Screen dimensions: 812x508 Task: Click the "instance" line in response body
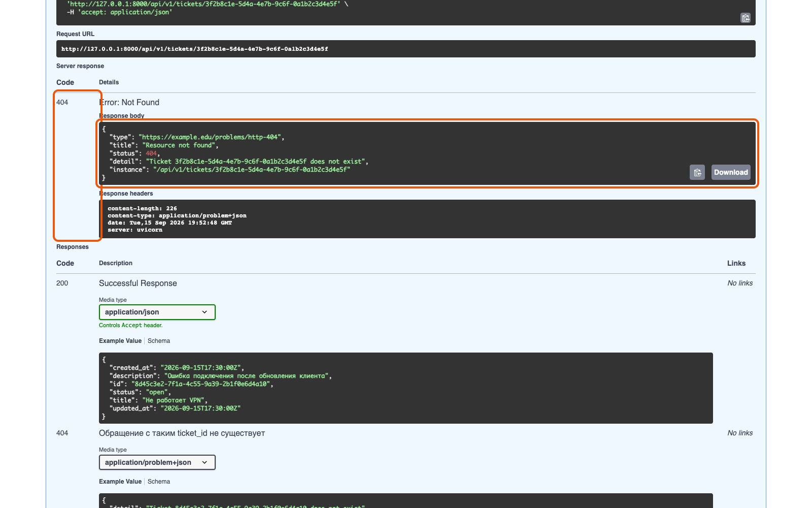pos(230,170)
